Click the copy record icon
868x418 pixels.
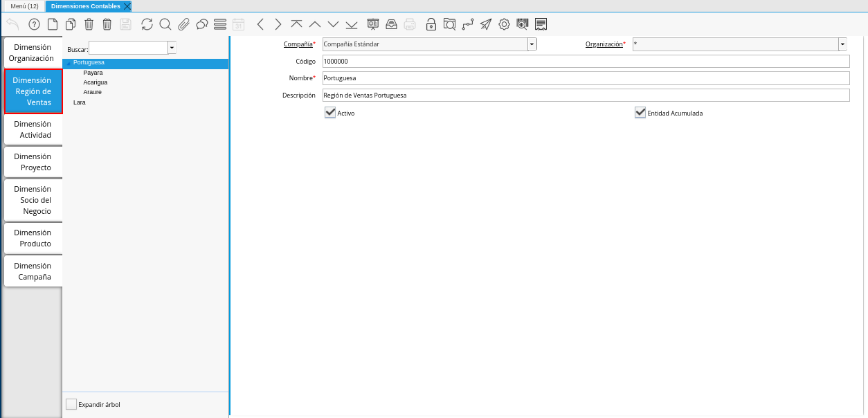tap(71, 24)
